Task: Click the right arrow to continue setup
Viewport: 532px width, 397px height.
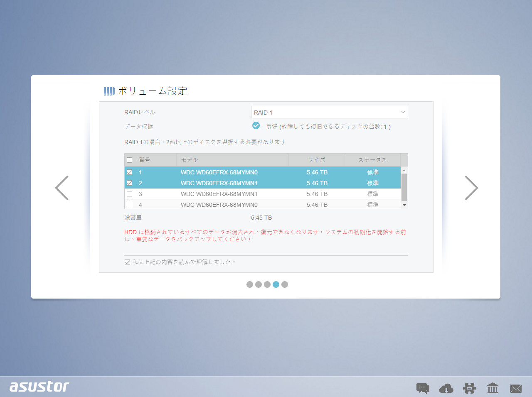Action: point(471,188)
